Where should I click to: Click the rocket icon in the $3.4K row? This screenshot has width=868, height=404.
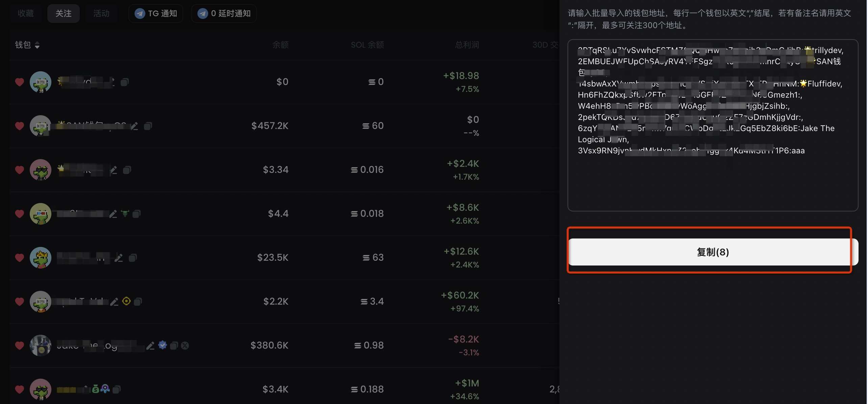click(x=105, y=389)
